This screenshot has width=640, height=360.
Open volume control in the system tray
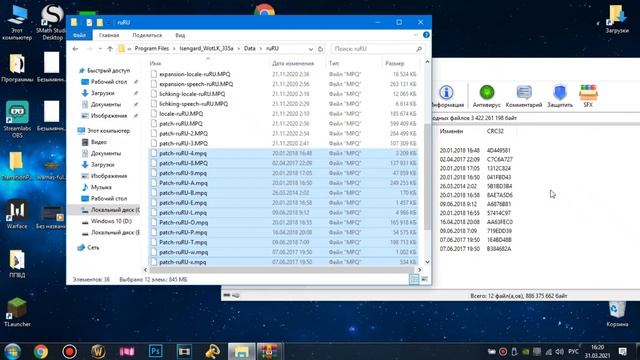(x=560, y=351)
